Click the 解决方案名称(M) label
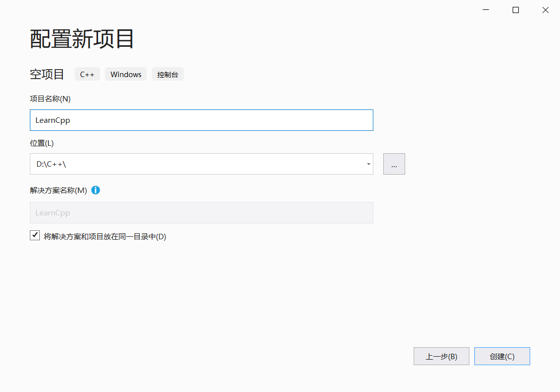Image resolution: width=560 pixels, height=392 pixels. coord(59,191)
